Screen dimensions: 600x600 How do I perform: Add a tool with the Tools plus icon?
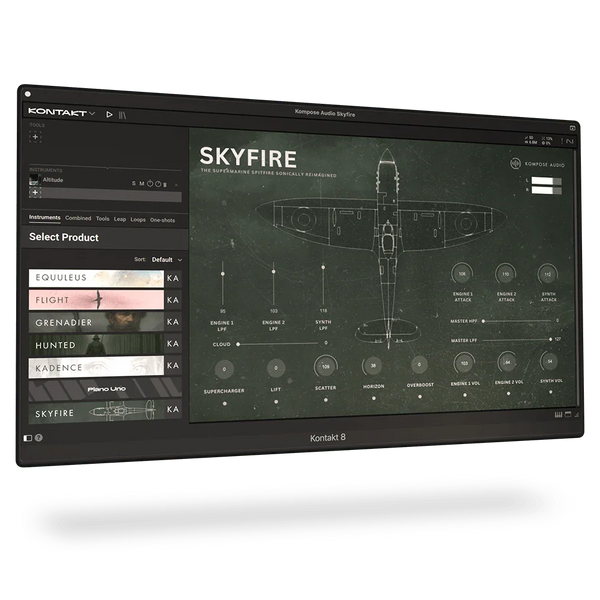[x=35, y=137]
